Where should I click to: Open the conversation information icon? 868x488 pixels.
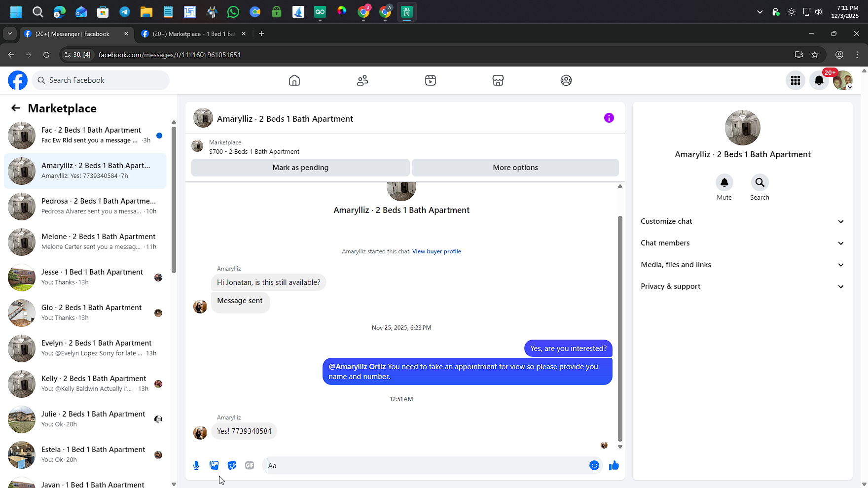(x=609, y=118)
